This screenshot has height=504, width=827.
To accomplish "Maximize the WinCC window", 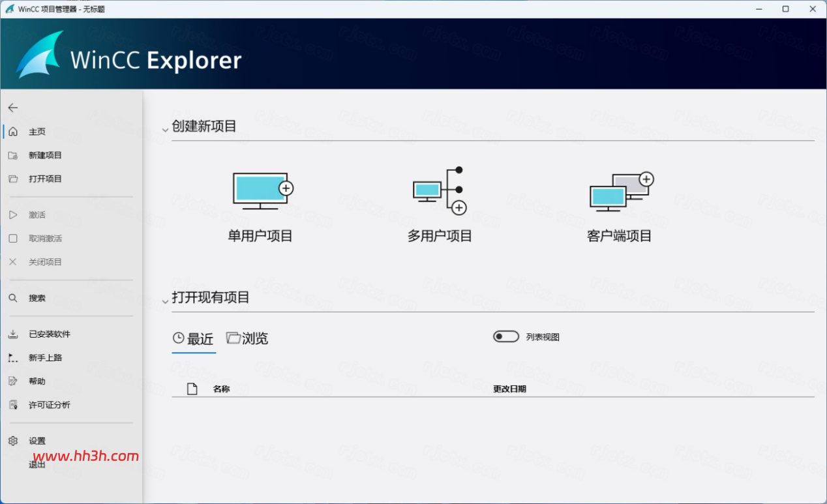I will point(785,9).
